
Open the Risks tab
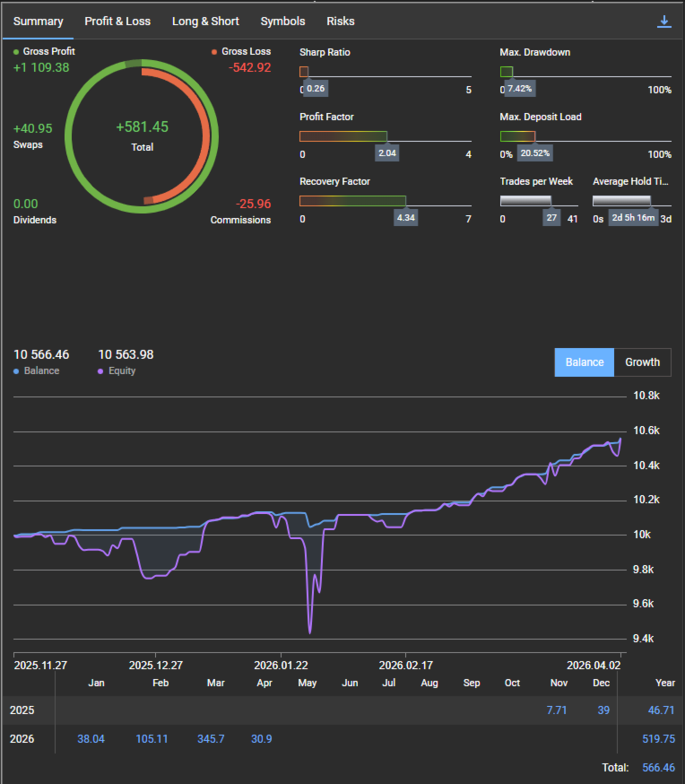tap(341, 21)
